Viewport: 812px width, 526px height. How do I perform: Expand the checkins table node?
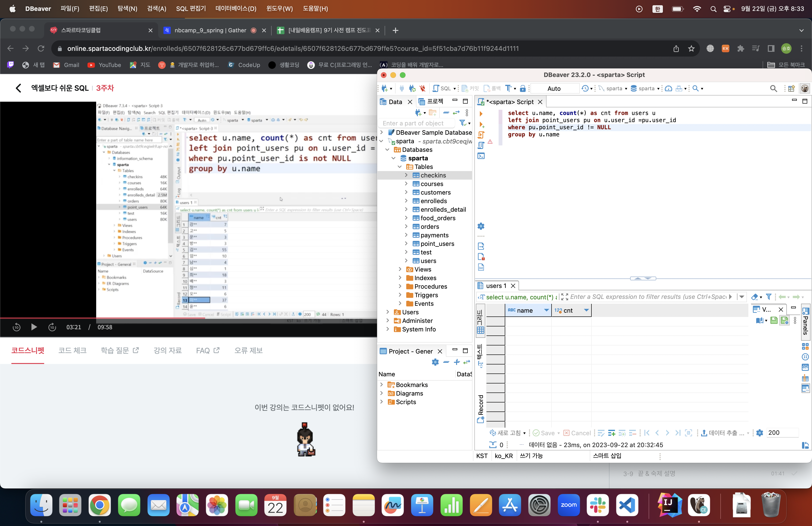click(406, 175)
